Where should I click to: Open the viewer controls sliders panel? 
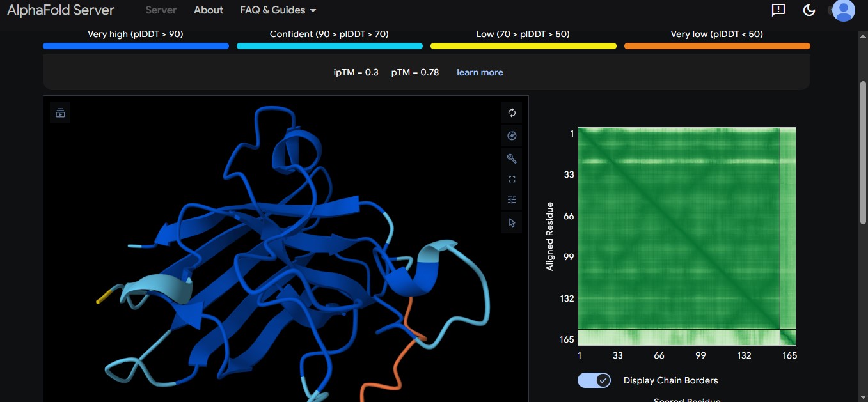512,200
